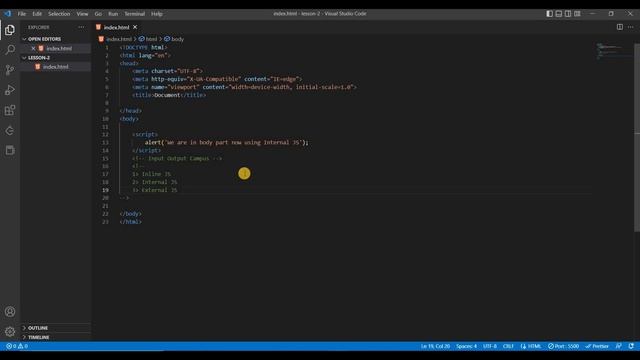Screen dimensions: 640x360
Task: Click the feedback icon in status bar
Action: [x=619, y=346]
